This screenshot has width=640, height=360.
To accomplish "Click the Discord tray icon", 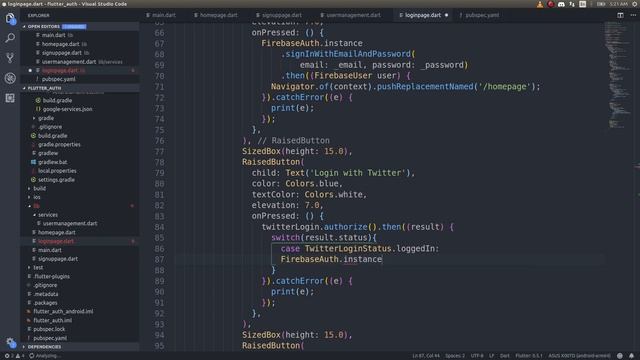I will point(561,4).
